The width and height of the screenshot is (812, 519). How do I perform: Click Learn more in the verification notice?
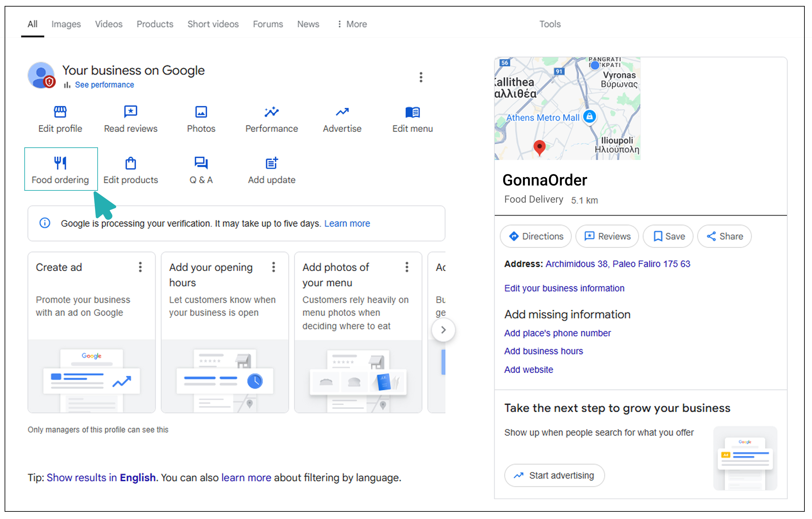click(347, 223)
